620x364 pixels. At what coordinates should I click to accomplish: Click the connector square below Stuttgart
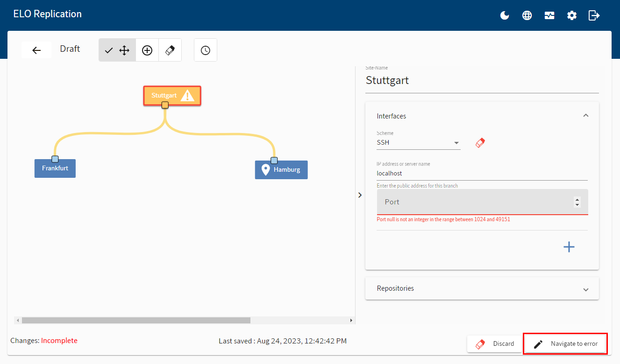click(x=165, y=105)
